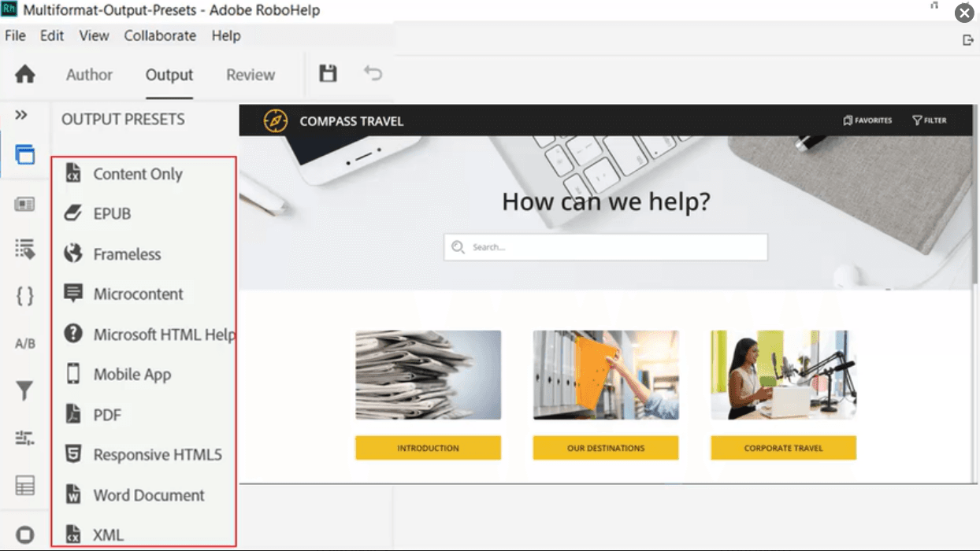Switch to the Author tab

[89, 75]
